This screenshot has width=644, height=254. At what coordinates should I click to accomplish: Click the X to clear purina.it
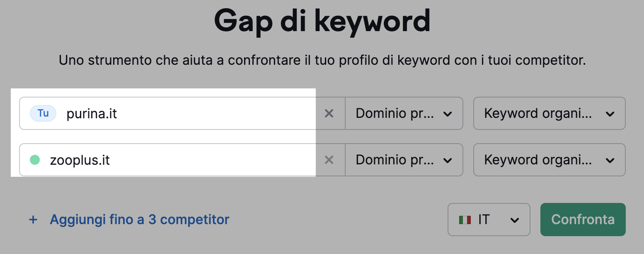point(329,113)
